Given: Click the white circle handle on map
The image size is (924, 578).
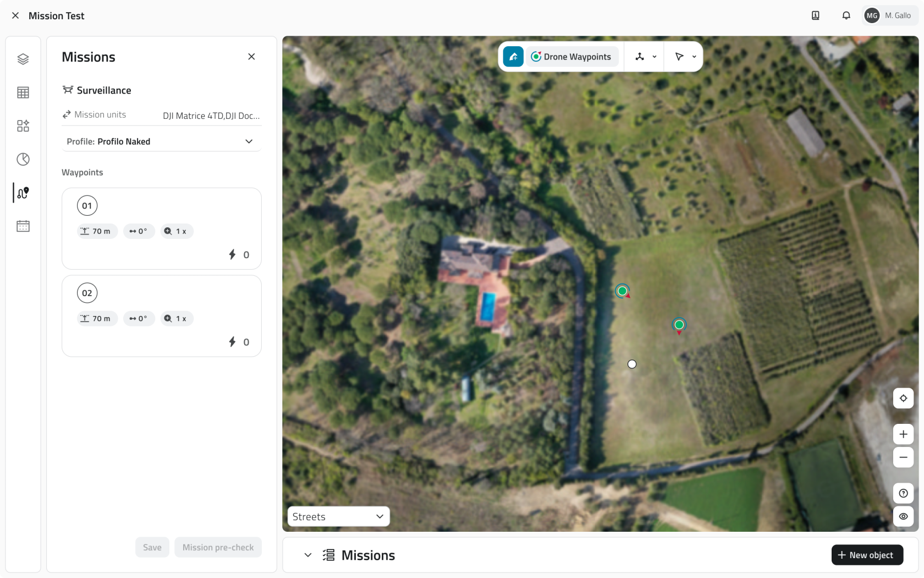Looking at the screenshot, I should [632, 364].
